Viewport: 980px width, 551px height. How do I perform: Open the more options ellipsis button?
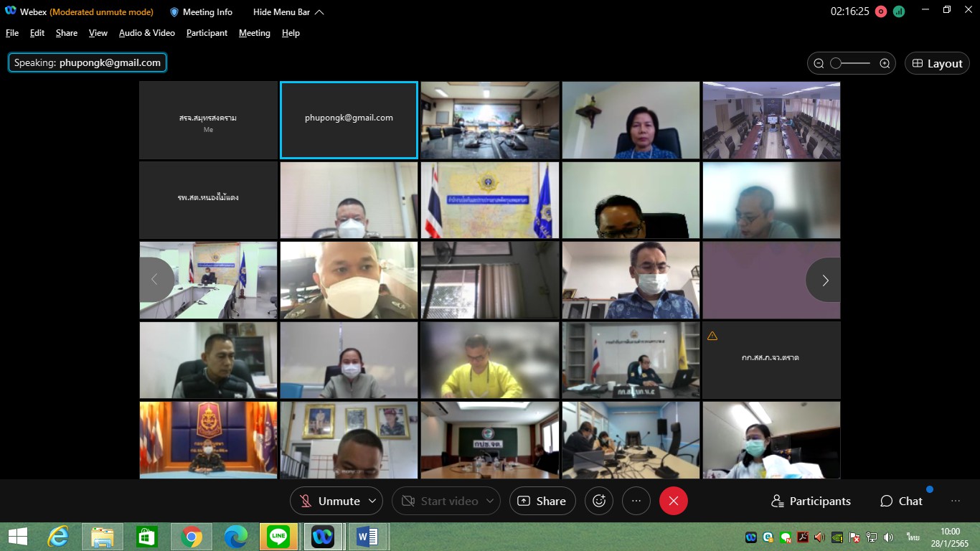(636, 501)
